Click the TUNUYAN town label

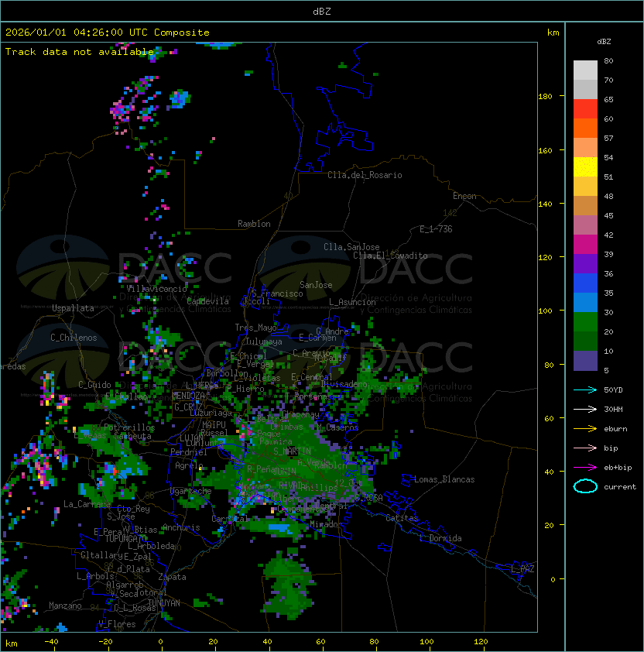pos(163,602)
